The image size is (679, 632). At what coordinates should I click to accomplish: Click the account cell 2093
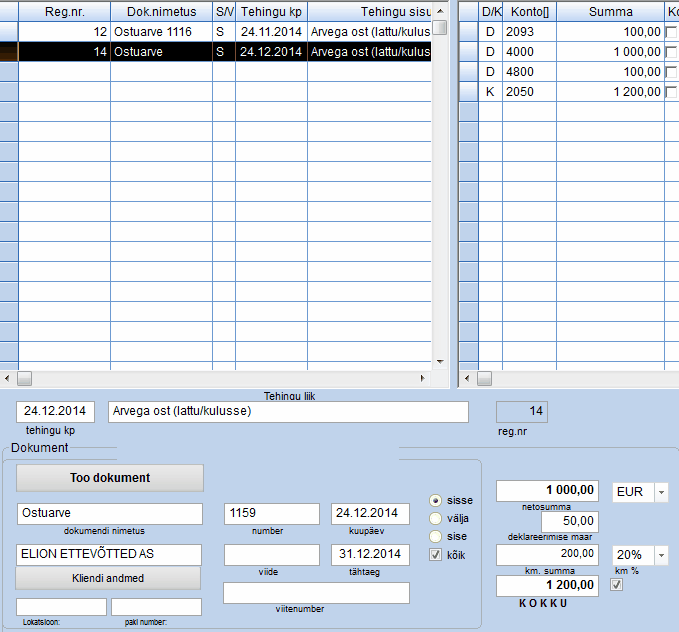[x=529, y=32]
